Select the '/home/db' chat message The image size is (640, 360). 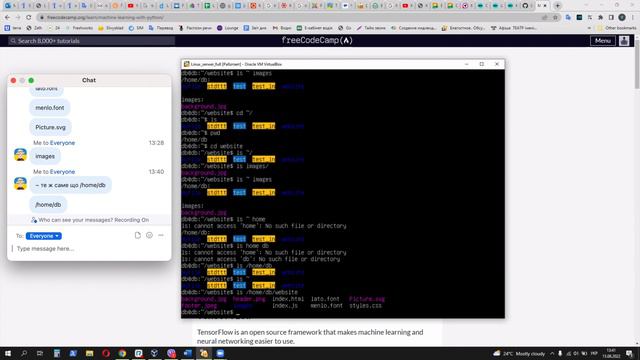point(48,205)
